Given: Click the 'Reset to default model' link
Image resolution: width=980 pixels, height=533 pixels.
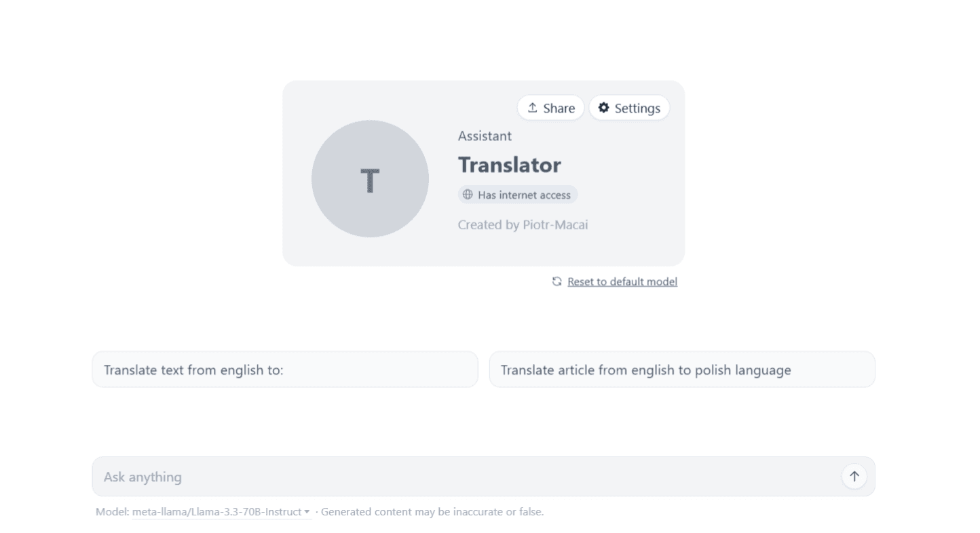Looking at the screenshot, I should [622, 281].
